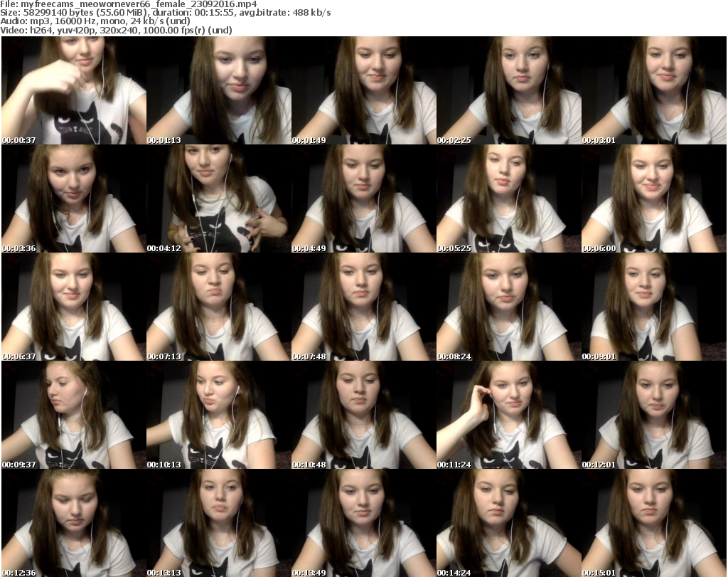Select the thumbnail stamped 00:13:49
The height and width of the screenshot is (577, 728).
coord(364,523)
